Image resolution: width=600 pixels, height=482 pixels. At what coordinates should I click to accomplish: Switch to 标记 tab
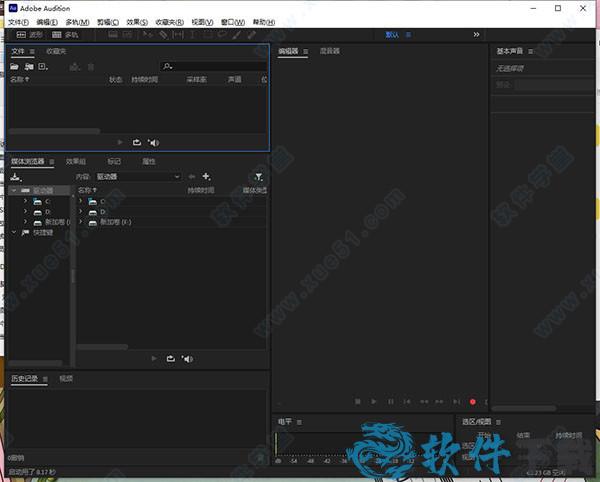click(x=114, y=161)
